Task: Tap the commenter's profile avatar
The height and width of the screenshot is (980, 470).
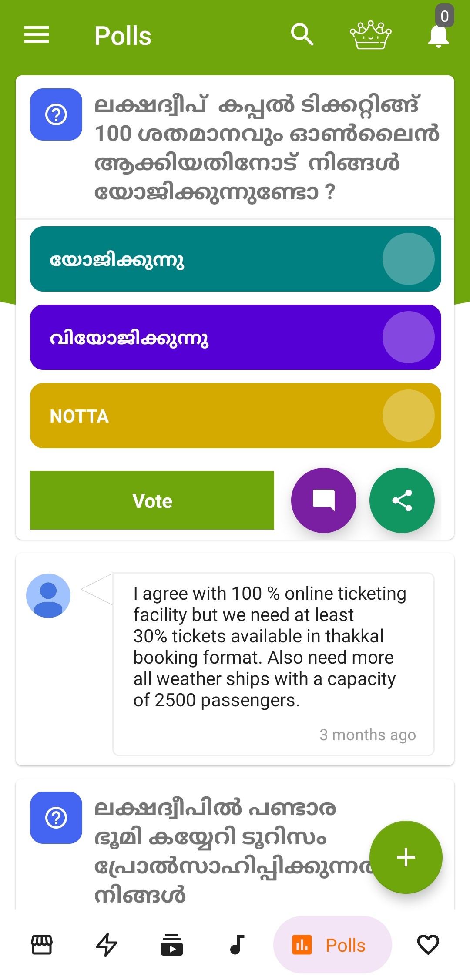Action: (48, 595)
